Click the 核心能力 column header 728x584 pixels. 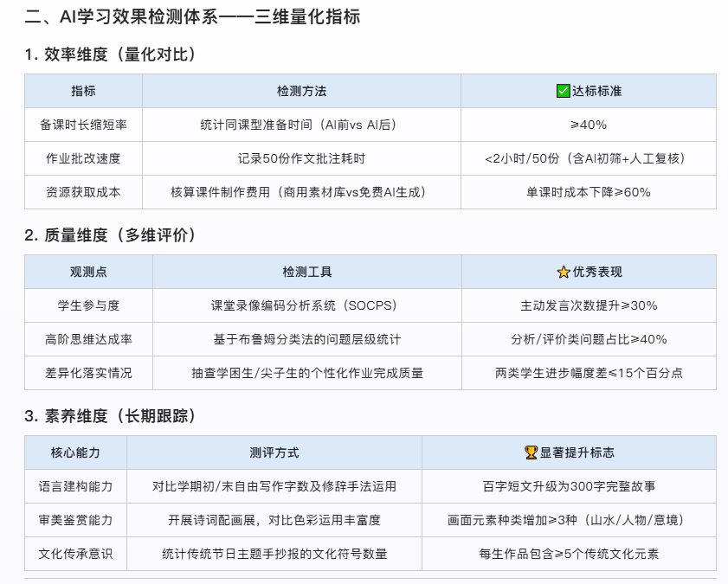75,452
